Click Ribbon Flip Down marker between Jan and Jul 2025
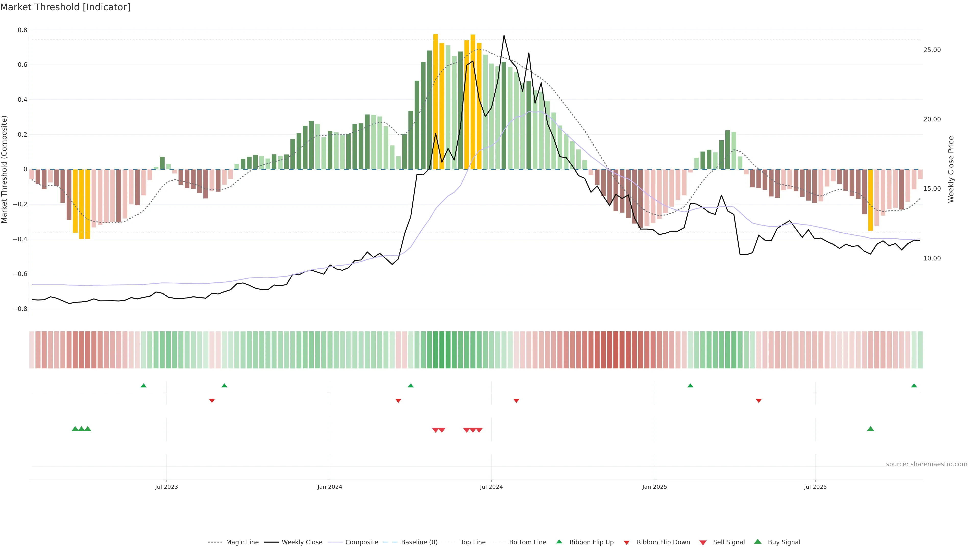The width and height of the screenshot is (980, 551). pyautogui.click(x=758, y=401)
